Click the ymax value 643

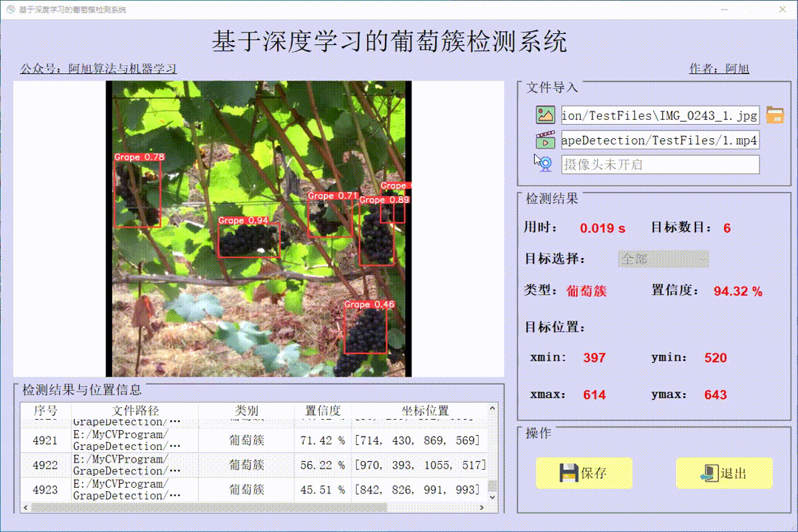[x=715, y=395]
